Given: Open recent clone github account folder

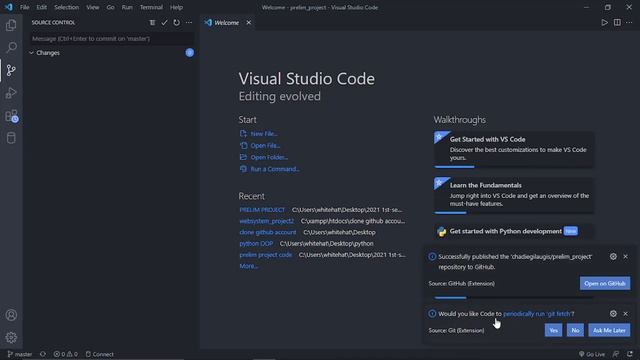Looking at the screenshot, I should (268, 232).
